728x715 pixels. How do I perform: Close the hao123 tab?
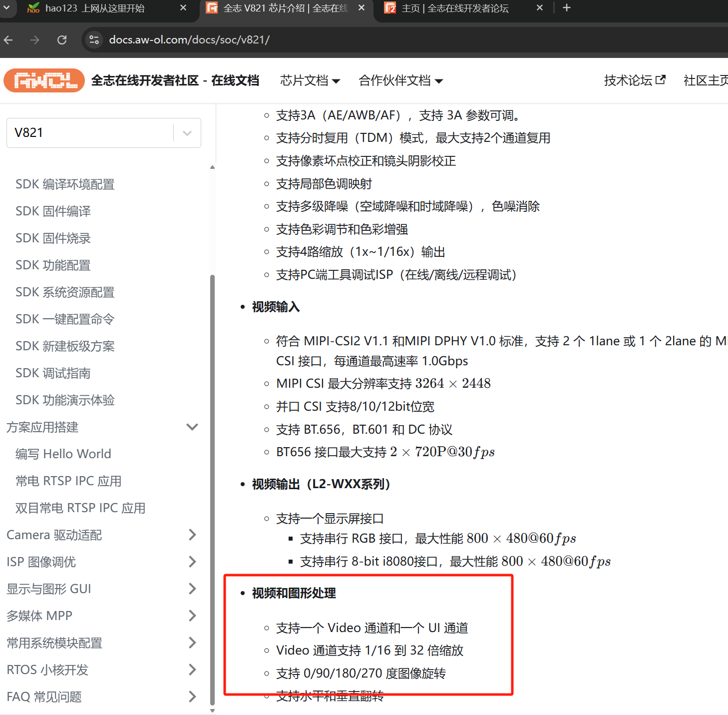(x=183, y=8)
